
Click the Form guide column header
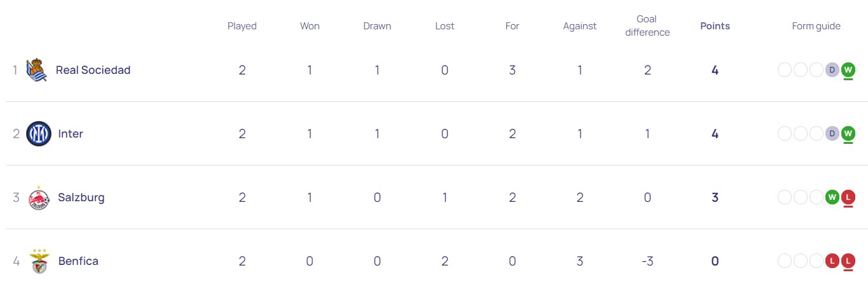point(816,26)
